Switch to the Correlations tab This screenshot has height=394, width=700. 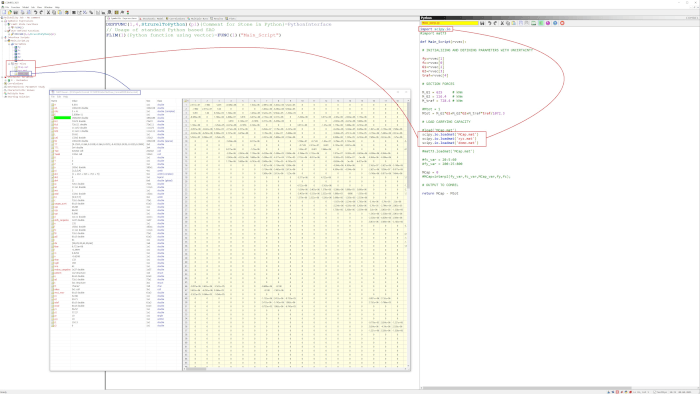176,18
